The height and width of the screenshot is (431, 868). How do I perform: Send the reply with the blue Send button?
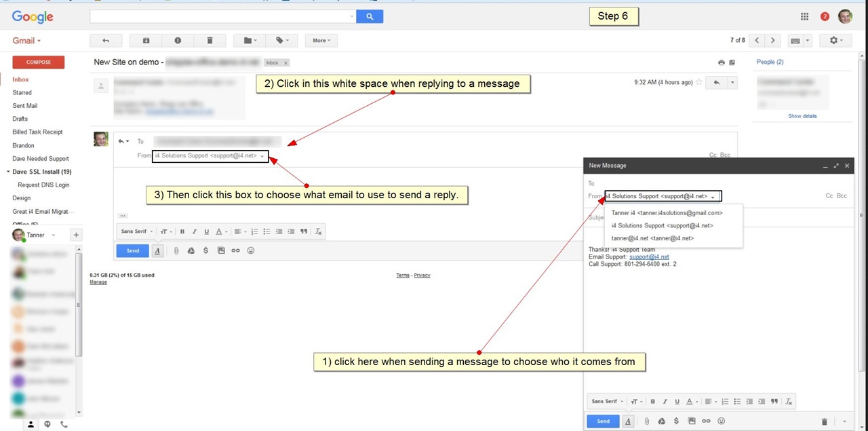[x=133, y=250]
